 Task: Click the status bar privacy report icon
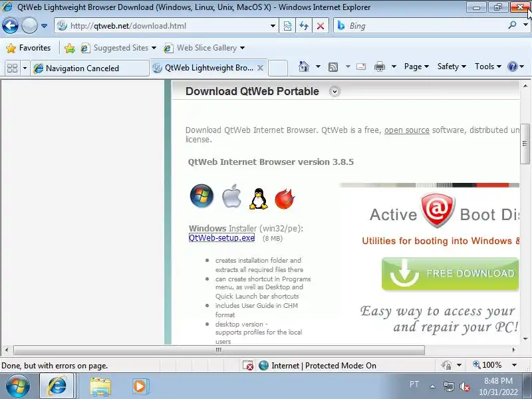446,365
